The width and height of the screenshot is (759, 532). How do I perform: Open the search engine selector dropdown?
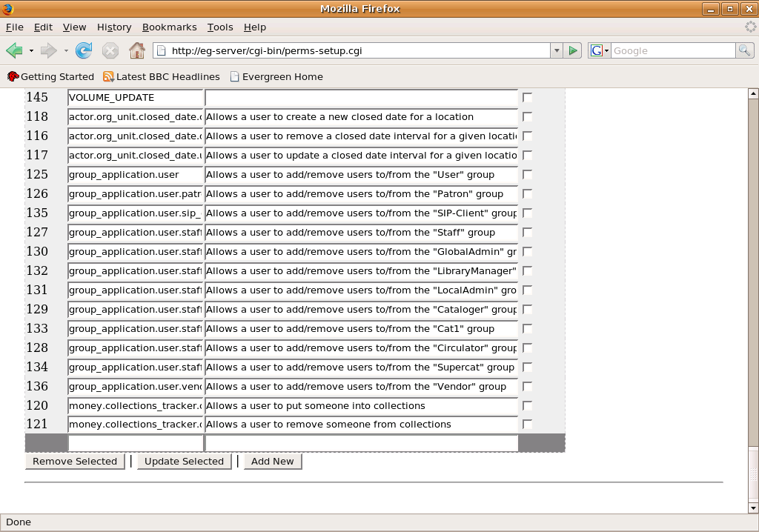click(600, 50)
